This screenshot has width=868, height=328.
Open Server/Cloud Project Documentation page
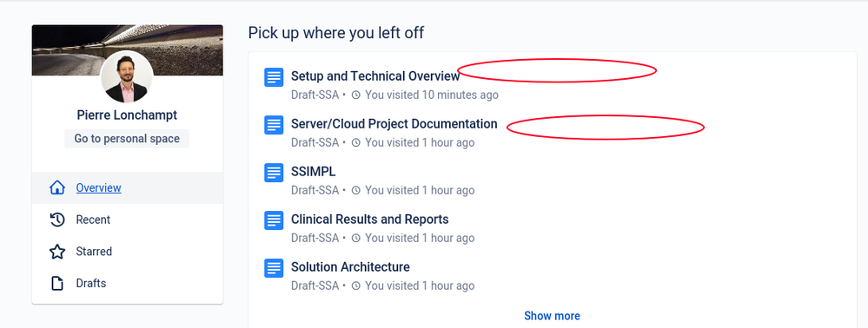[394, 124]
